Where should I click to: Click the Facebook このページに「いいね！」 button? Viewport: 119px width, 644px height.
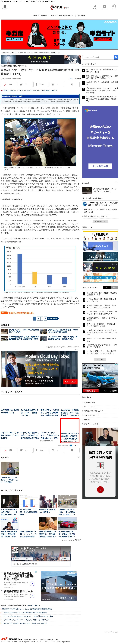[x=22, y=559]
